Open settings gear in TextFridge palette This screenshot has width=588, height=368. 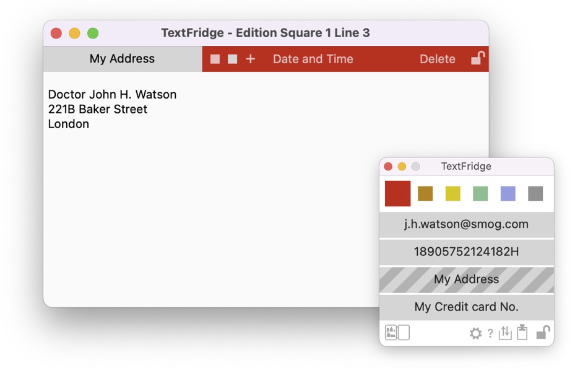pos(475,333)
